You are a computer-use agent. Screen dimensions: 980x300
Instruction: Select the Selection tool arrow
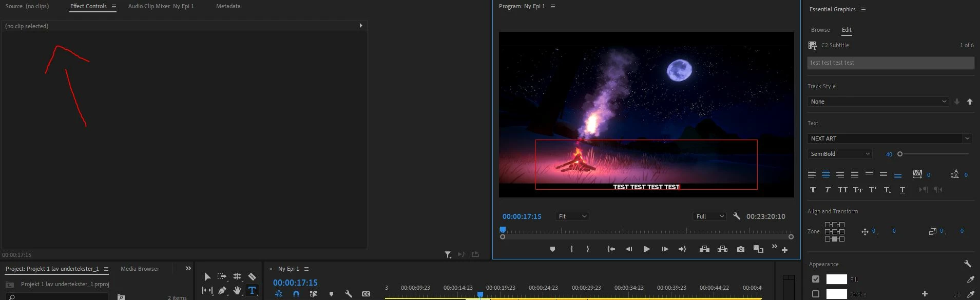[x=207, y=277]
